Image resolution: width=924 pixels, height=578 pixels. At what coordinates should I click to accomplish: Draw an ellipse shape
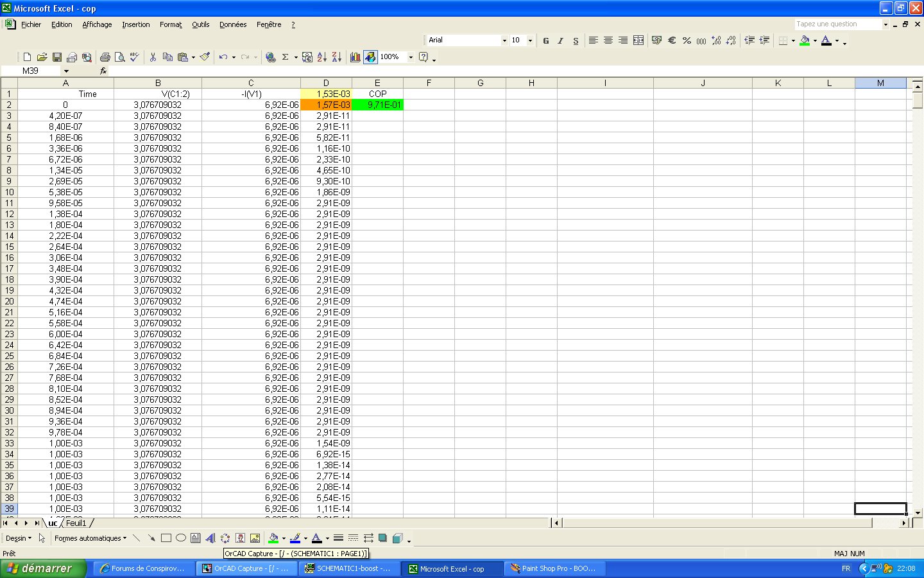pos(181,538)
